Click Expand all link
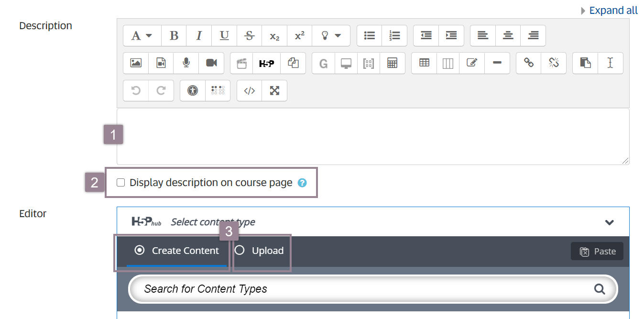The image size is (644, 319). pyautogui.click(x=613, y=11)
